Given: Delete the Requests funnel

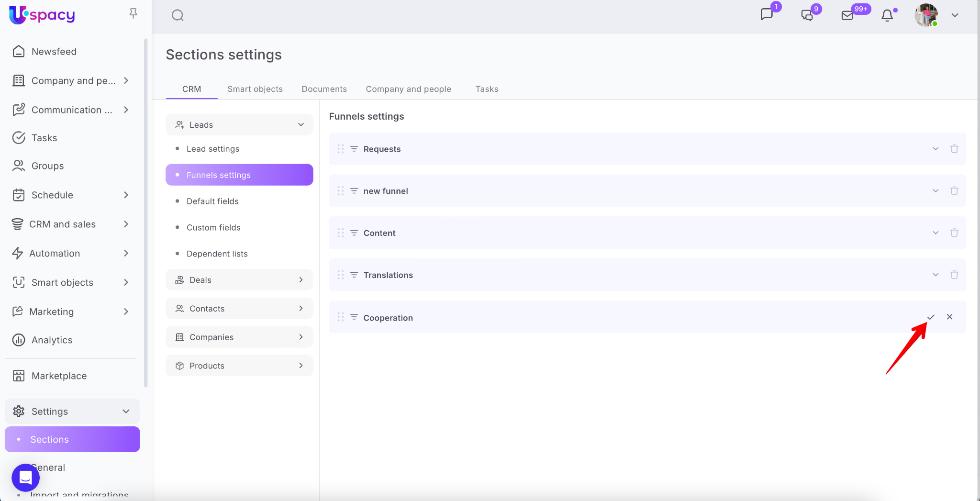Looking at the screenshot, I should (x=954, y=149).
